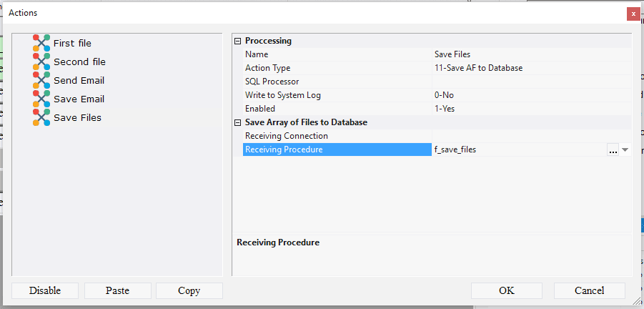Viewport: 644px width, 309px height.
Task: Click the Save Email action icon
Action: [41, 99]
